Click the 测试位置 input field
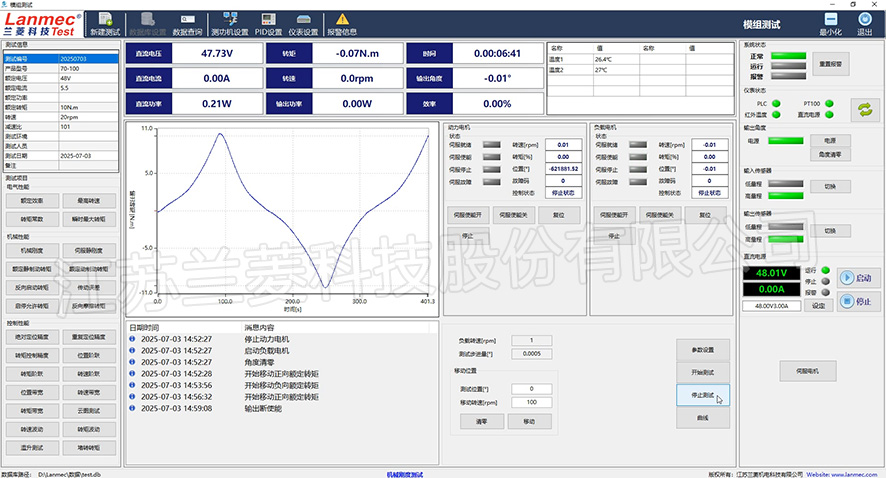Viewport: 886px width, 478px height. pos(532,389)
